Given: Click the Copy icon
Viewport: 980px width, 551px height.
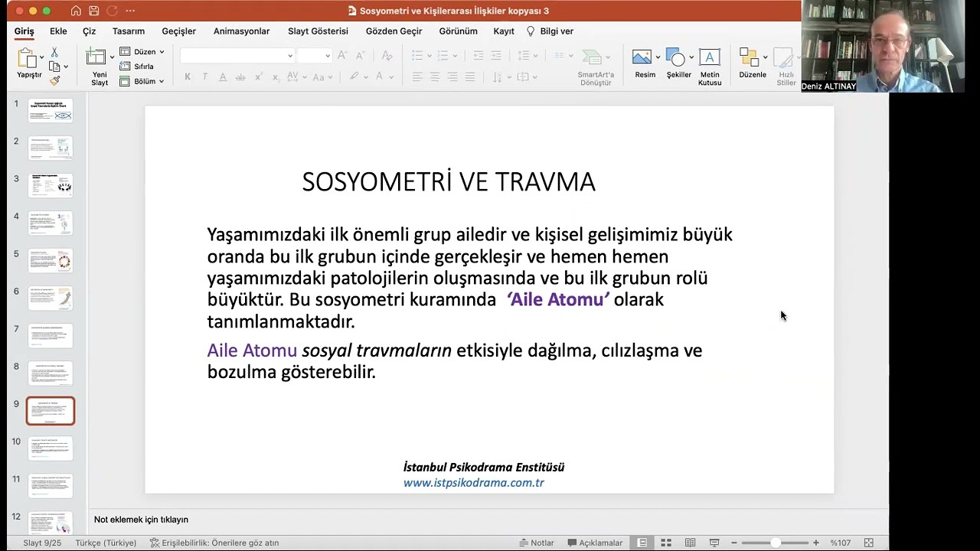Looking at the screenshot, I should 54,67.
